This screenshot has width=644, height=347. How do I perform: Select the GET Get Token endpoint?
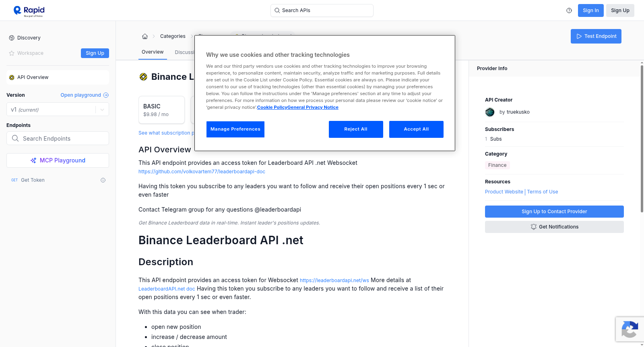click(58, 180)
